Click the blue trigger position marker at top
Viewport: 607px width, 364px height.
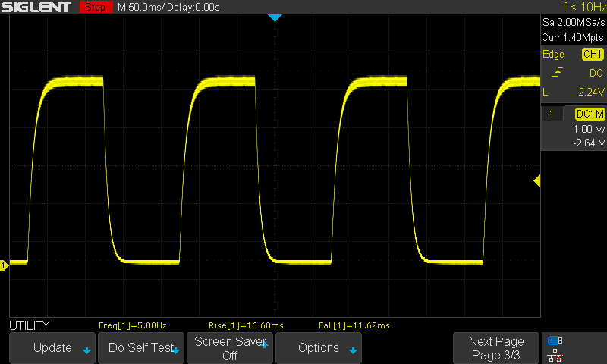pos(275,17)
